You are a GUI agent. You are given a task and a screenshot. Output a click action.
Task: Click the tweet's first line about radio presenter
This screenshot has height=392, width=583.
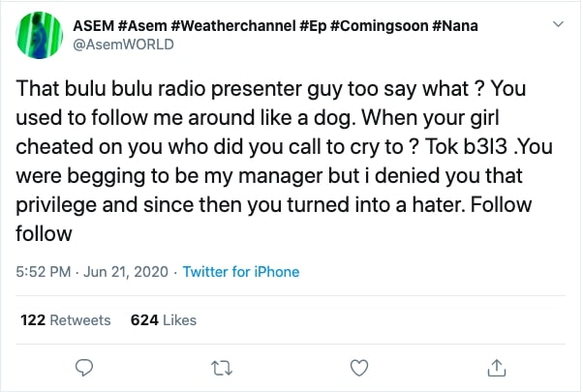point(271,89)
